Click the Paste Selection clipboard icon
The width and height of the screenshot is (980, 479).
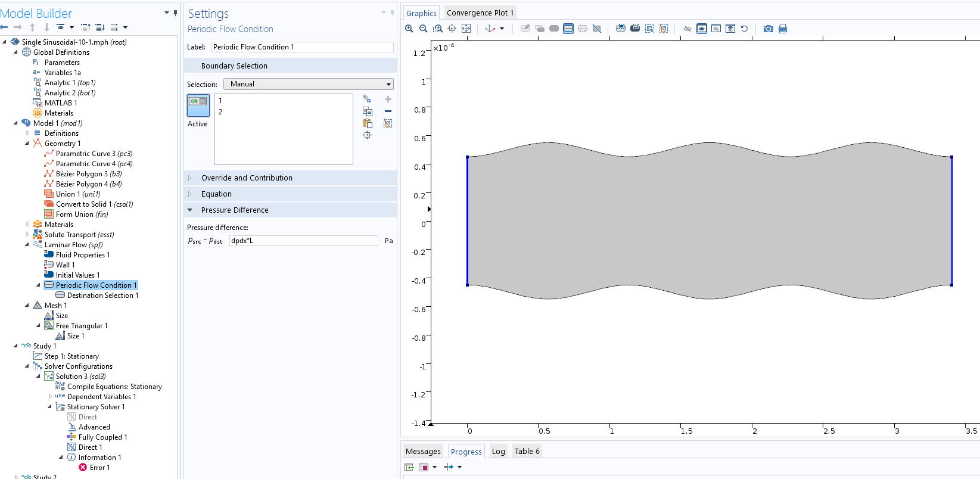tap(368, 123)
